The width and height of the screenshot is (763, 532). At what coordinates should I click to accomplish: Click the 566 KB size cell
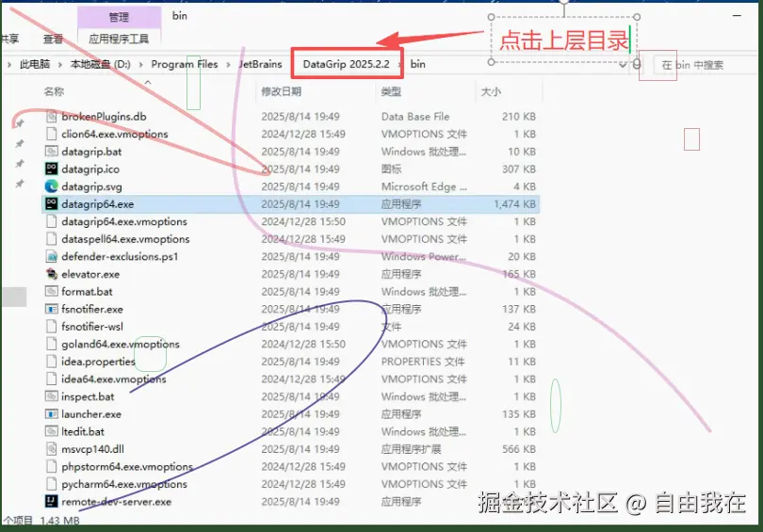[519, 449]
